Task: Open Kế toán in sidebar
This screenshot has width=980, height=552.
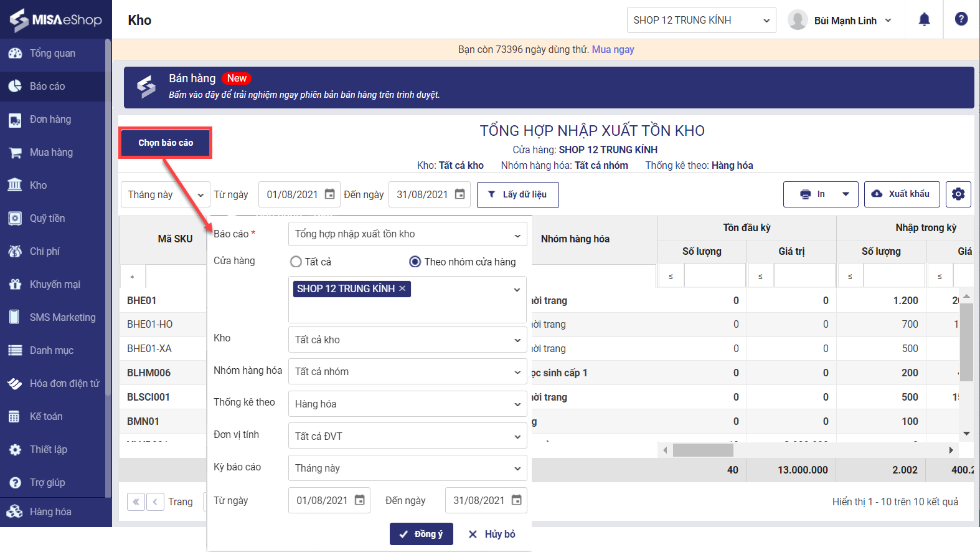Action: tap(52, 416)
